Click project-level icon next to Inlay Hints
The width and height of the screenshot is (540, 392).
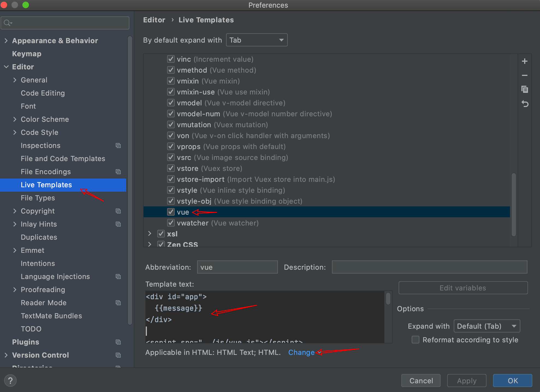tap(118, 224)
